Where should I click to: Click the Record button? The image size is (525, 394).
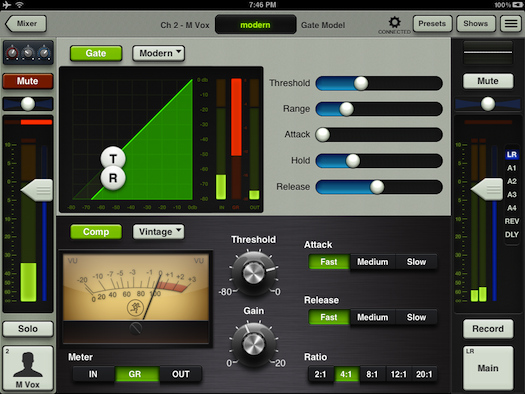tap(488, 329)
